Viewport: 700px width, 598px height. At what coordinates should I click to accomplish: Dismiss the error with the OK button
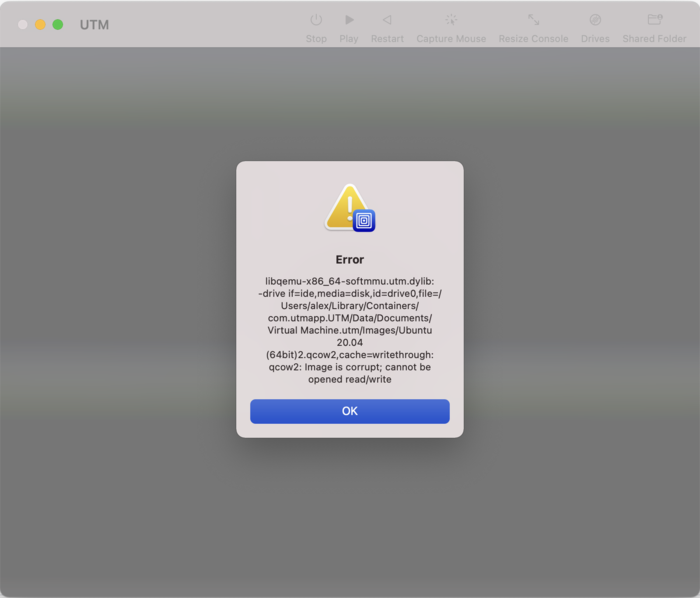pyautogui.click(x=350, y=411)
